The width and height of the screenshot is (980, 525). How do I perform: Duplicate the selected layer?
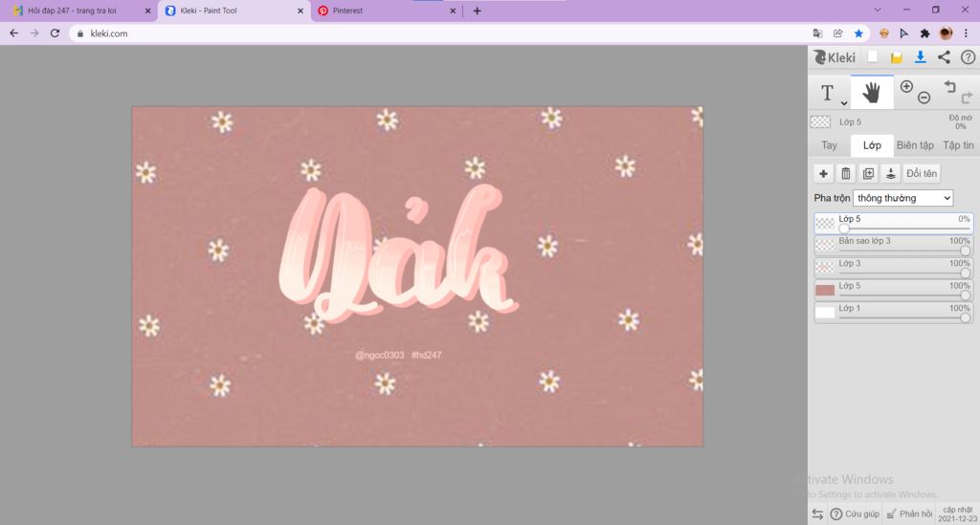[868, 173]
